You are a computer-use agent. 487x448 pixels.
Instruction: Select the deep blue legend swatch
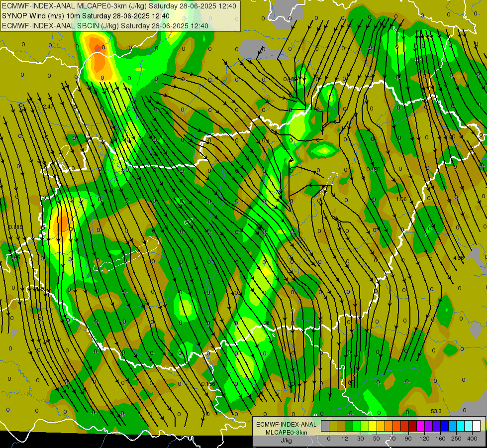pos(445,426)
